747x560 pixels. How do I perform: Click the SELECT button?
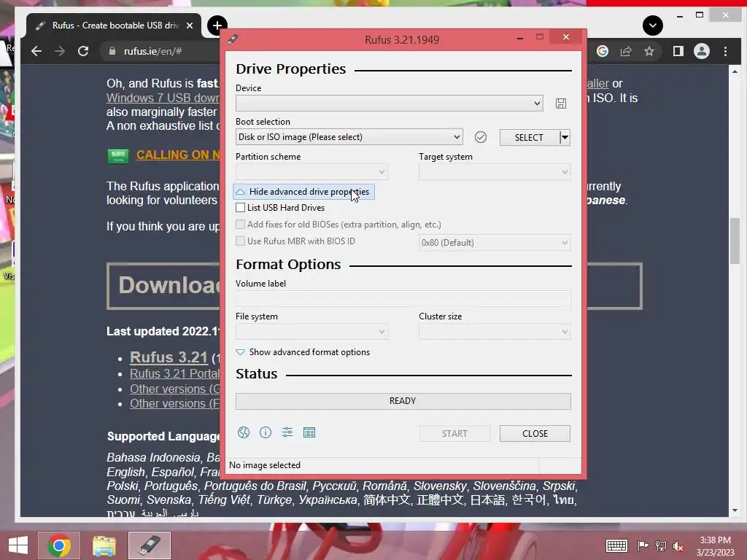click(529, 137)
